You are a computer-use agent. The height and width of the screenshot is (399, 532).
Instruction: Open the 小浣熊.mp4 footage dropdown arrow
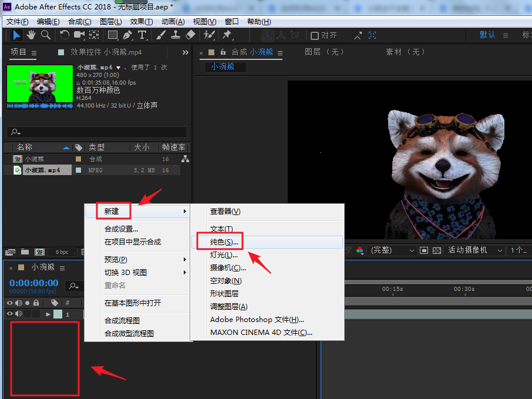[x=119, y=68]
